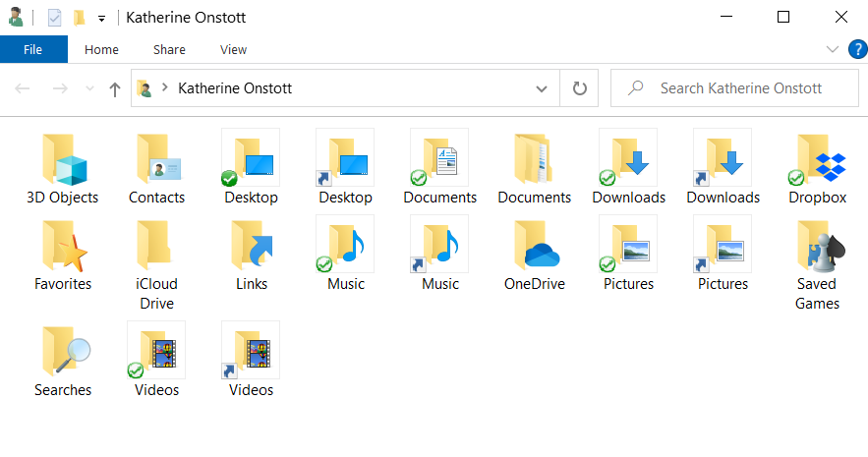The image size is (868, 457).
Task: Select Downloads folder with green checkmark
Action: [x=628, y=169]
